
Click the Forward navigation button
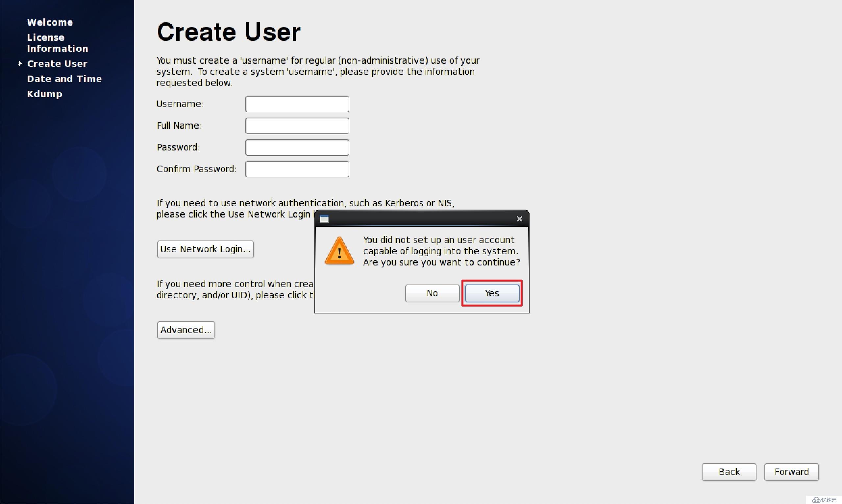791,471
